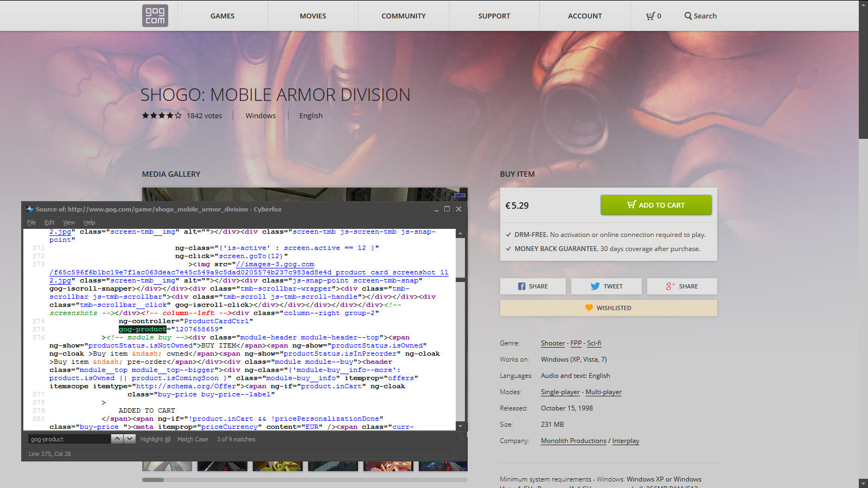The height and width of the screenshot is (488, 868).
Task: Click the '3 of 9 matches' status text
Action: coord(236,439)
